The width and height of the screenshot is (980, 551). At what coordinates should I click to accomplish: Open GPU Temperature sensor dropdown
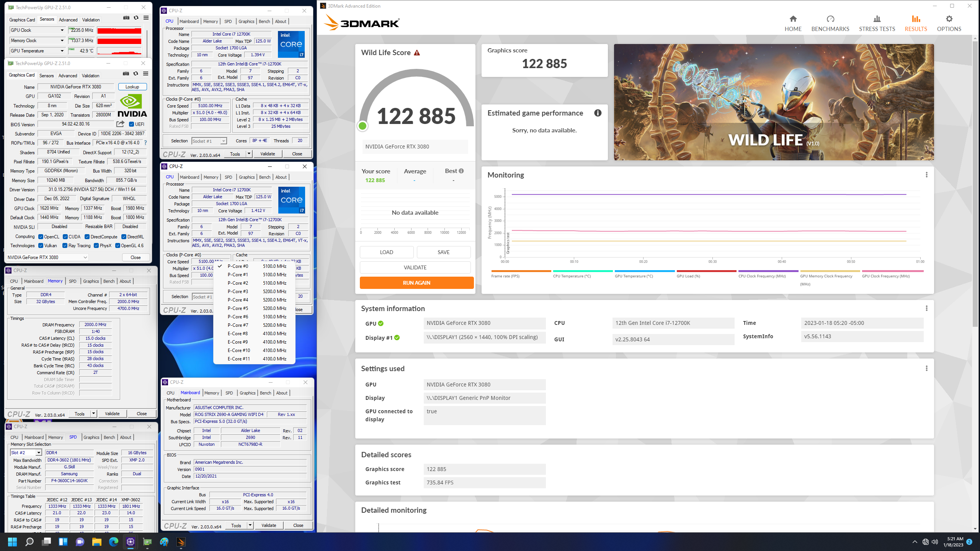point(62,51)
